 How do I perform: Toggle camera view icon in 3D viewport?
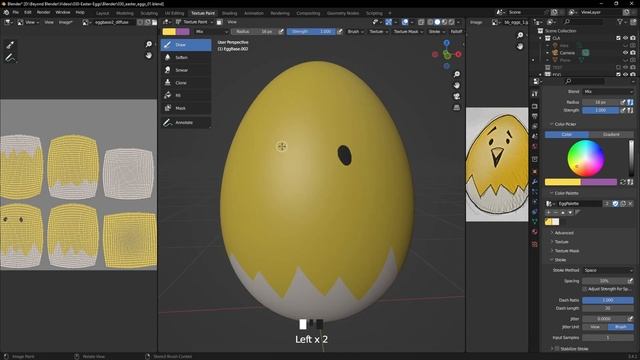click(x=457, y=96)
